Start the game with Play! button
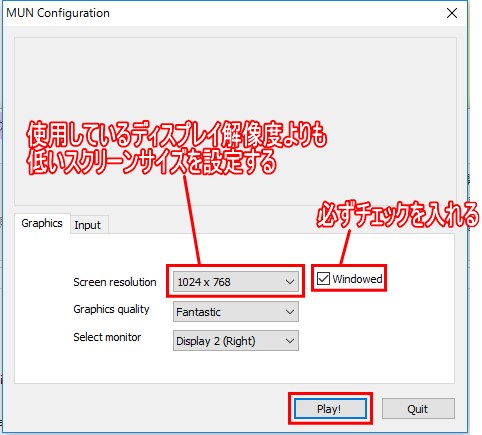482x435 pixels. click(x=330, y=409)
